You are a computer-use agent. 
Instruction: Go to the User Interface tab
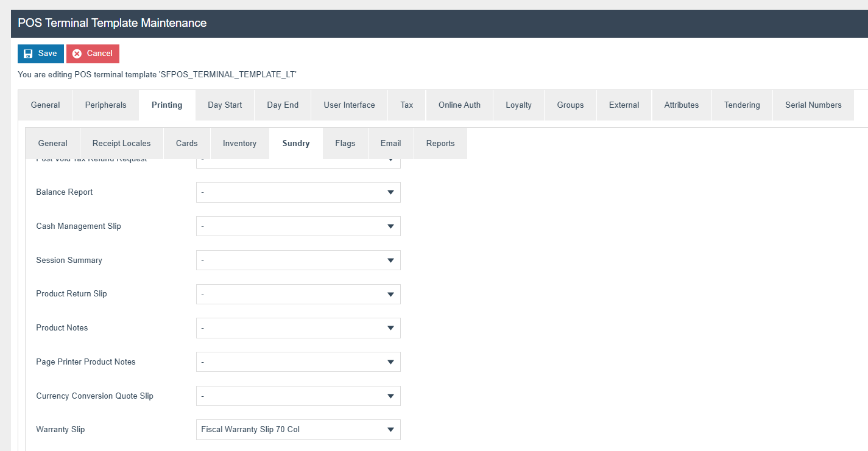[349, 105]
